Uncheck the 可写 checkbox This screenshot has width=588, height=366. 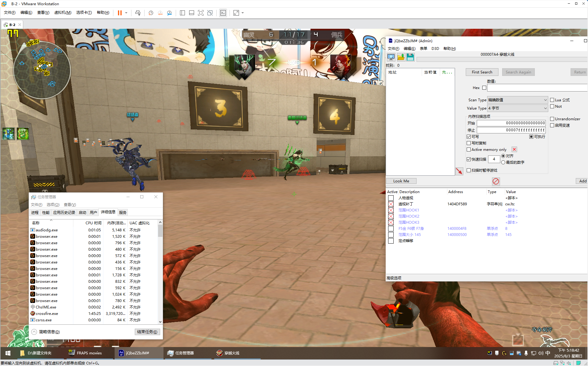point(469,137)
